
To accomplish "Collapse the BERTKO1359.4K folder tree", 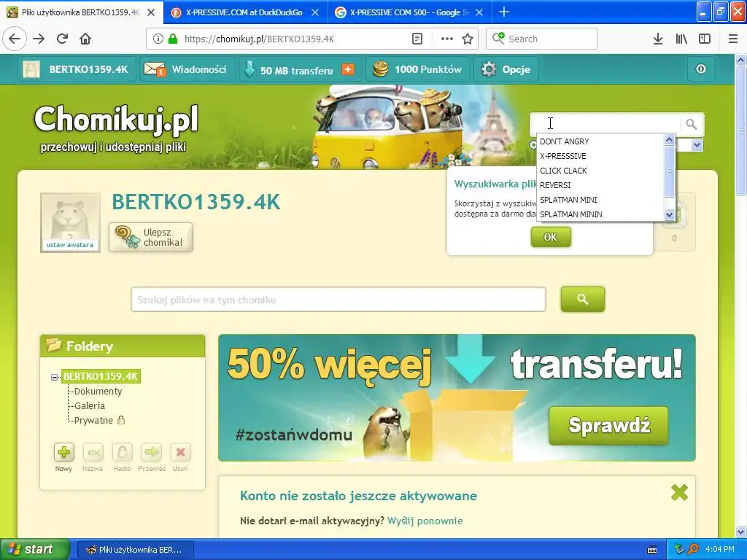I will coord(54,377).
